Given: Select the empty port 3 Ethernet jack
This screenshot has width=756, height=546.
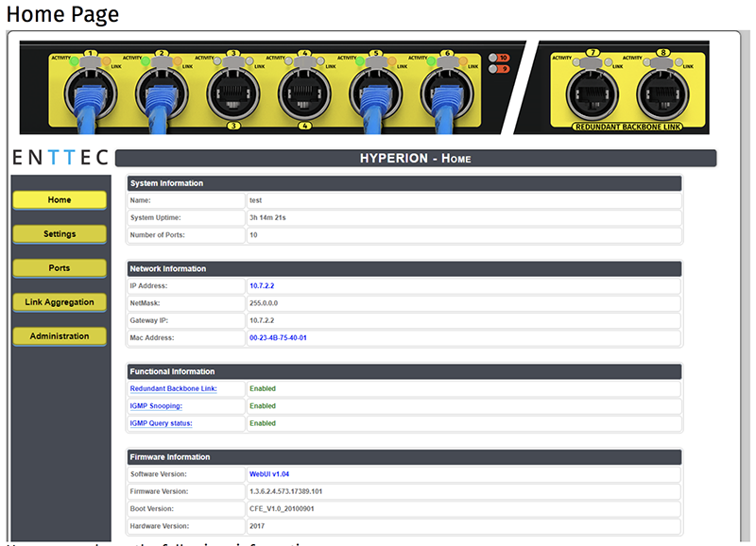Looking at the screenshot, I should pyautogui.click(x=233, y=94).
